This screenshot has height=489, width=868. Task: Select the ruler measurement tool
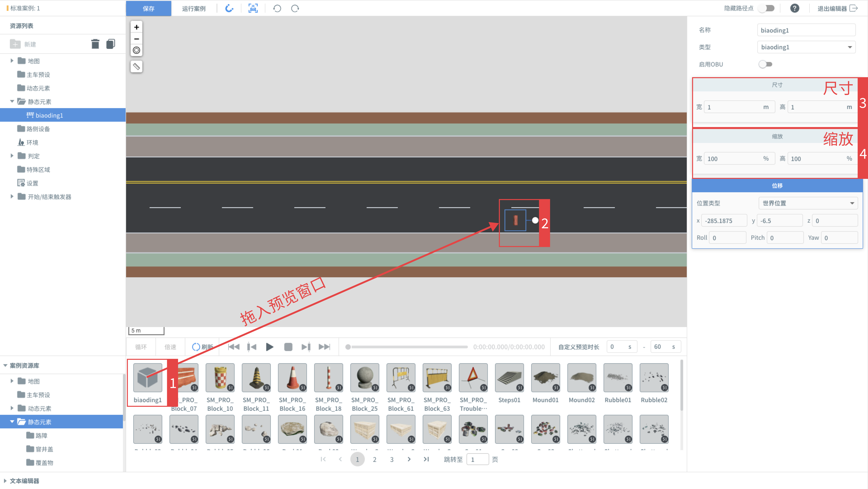pos(136,67)
